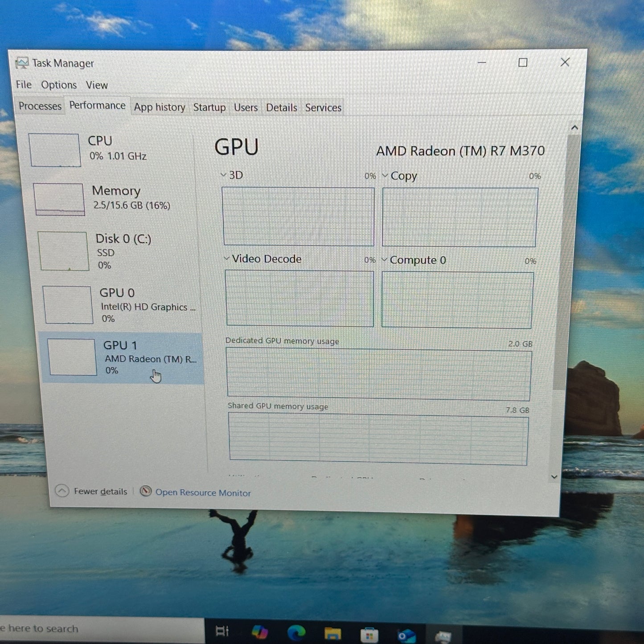This screenshot has height=644, width=644.
Task: Select the Performance tab
Action: pos(98,106)
